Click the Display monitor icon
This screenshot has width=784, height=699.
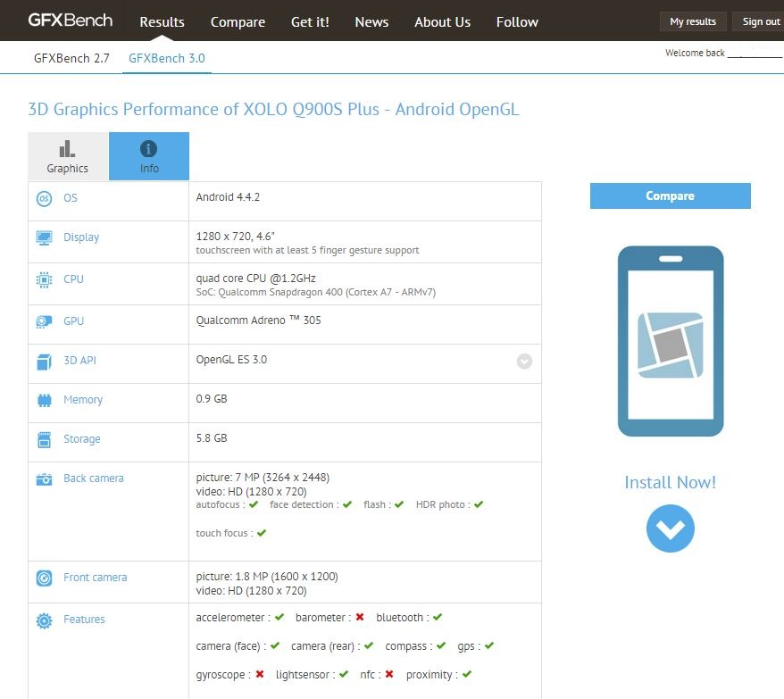[44, 238]
